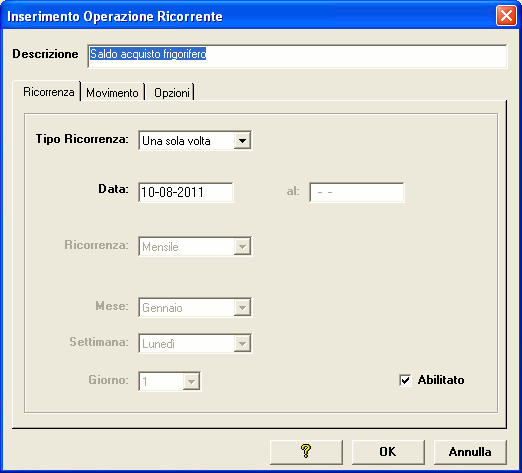Close the Inserimento Operazione Ricorrente dialog
Viewport: 522px width, 473px height.
click(x=506, y=15)
